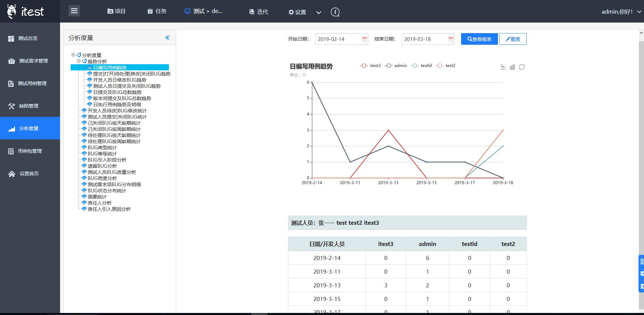The image size is (644, 315).
Task: Select 开发人员日修改BUG趋势 tree item
Action: 120,80
